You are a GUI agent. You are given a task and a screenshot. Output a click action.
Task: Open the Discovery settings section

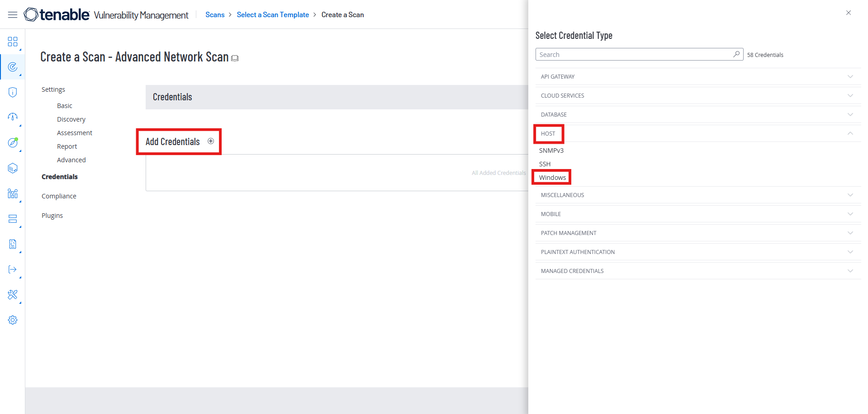(x=71, y=119)
